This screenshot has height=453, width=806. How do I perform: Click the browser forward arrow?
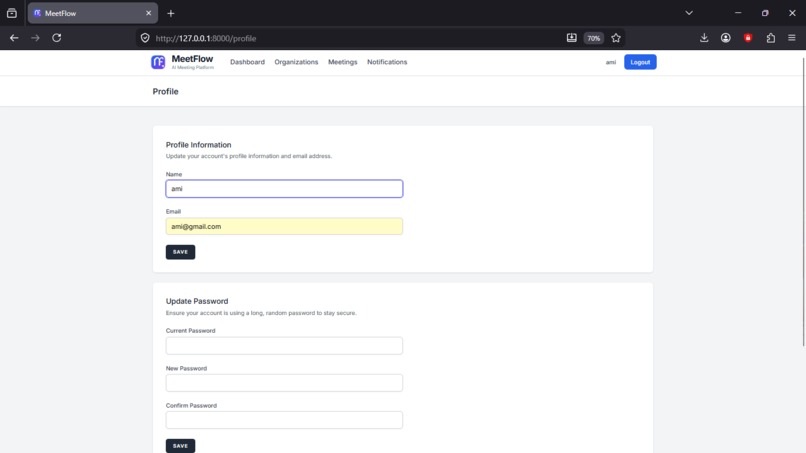[x=35, y=38]
